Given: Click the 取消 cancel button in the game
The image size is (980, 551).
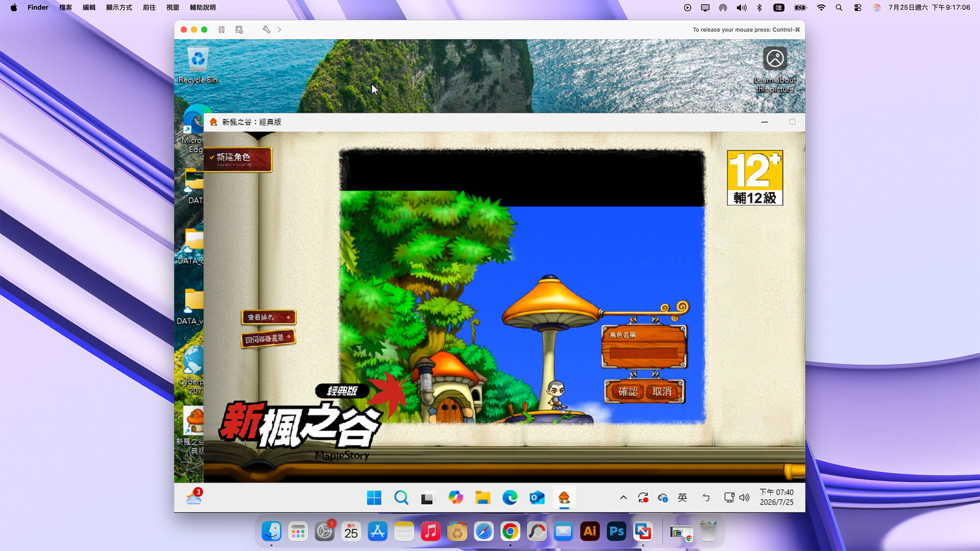Looking at the screenshot, I should pyautogui.click(x=662, y=391).
